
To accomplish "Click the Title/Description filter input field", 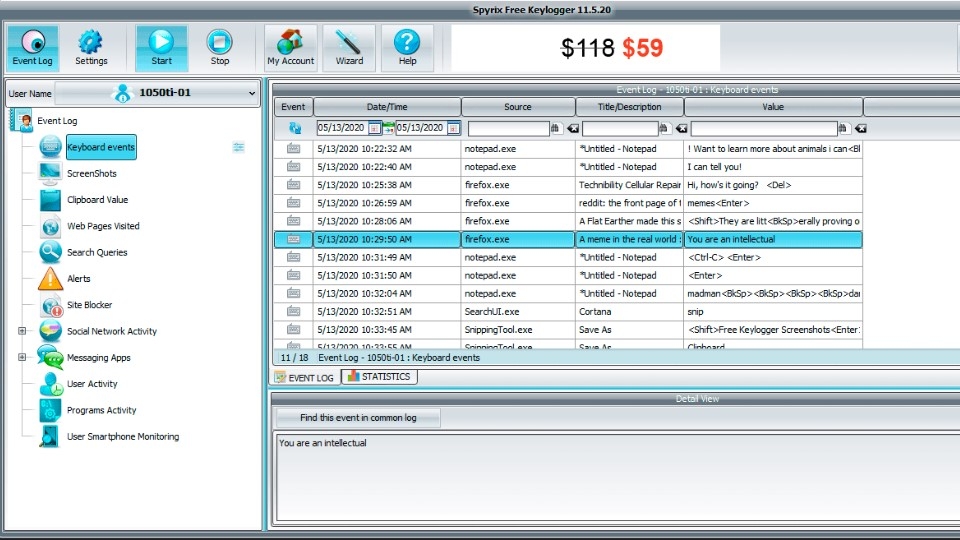I will (x=620, y=128).
